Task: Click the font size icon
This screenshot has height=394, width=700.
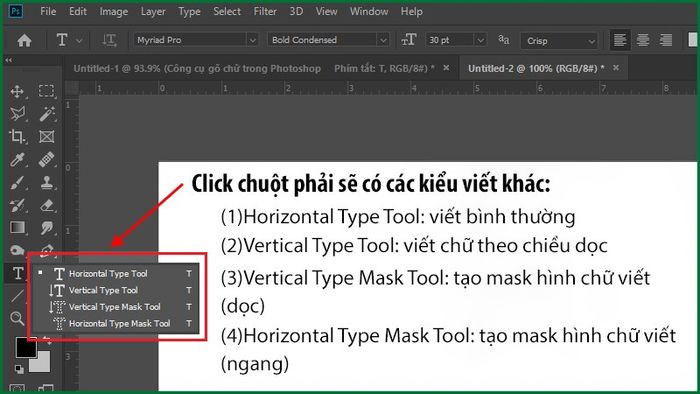Action: tap(408, 40)
